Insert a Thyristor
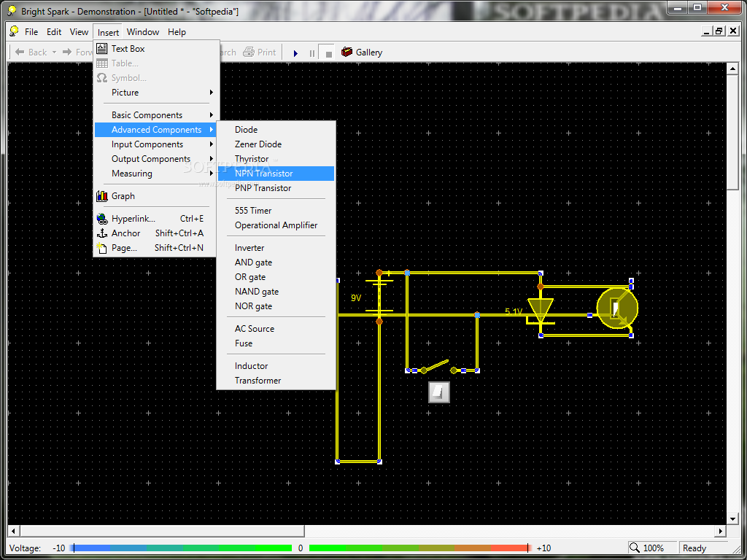Screen dimensions: 747x560 tap(276, 158)
